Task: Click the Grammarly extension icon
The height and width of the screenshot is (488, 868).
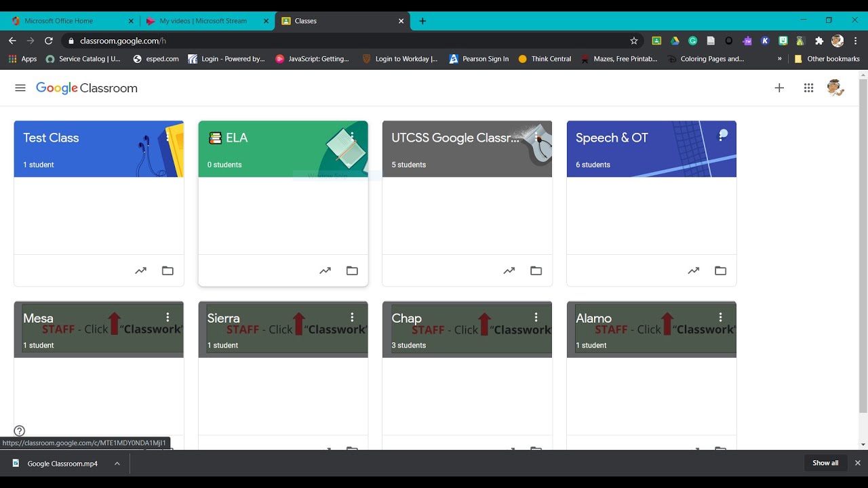Action: coord(692,41)
